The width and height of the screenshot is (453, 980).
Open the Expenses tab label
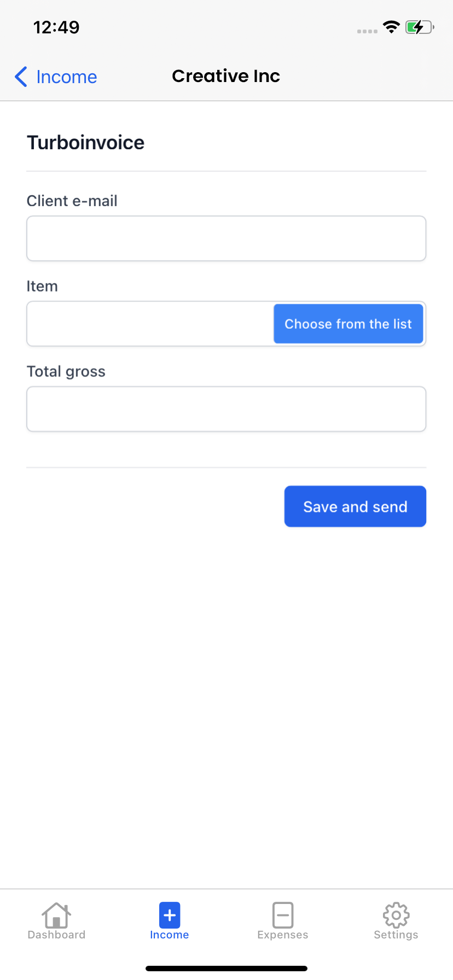pos(283,935)
